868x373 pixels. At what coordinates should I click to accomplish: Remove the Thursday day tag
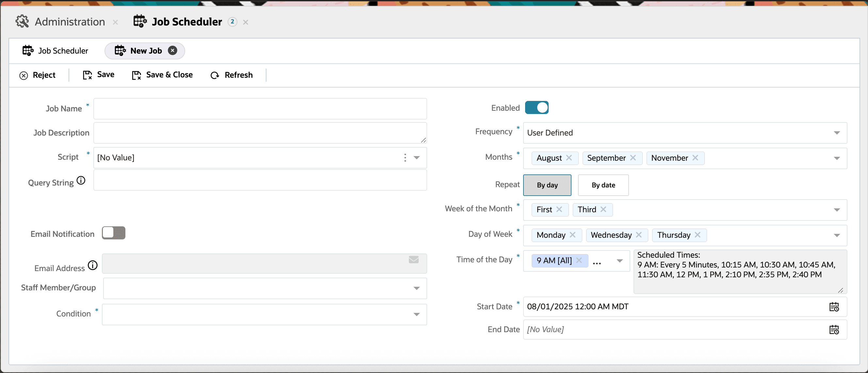click(698, 235)
